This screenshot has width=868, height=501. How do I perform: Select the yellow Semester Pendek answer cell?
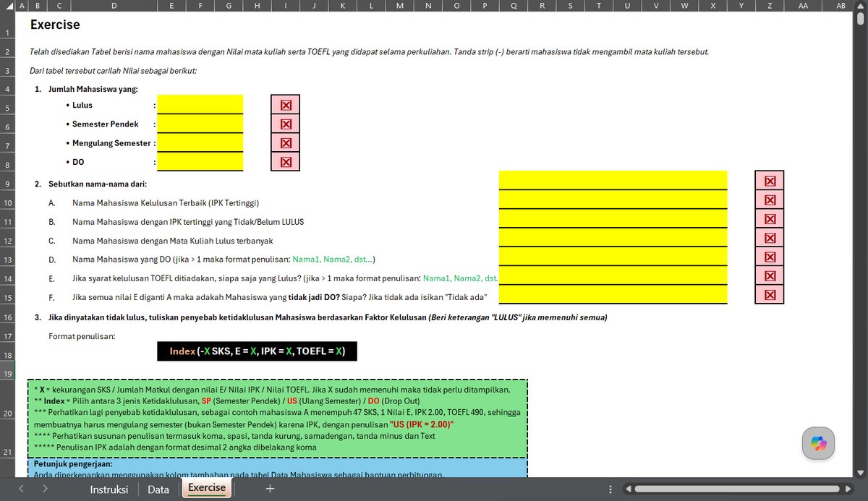[x=200, y=124]
